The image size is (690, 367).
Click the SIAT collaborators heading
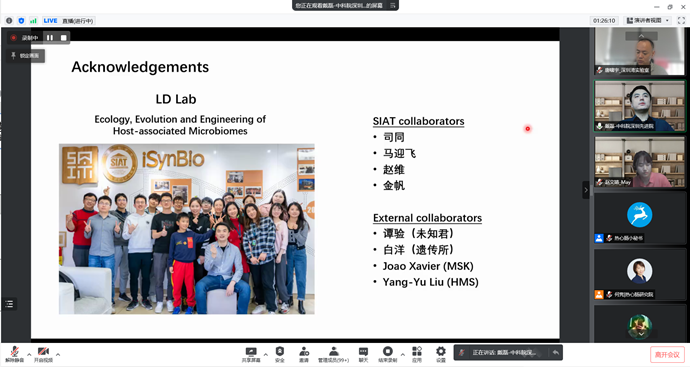coord(418,121)
